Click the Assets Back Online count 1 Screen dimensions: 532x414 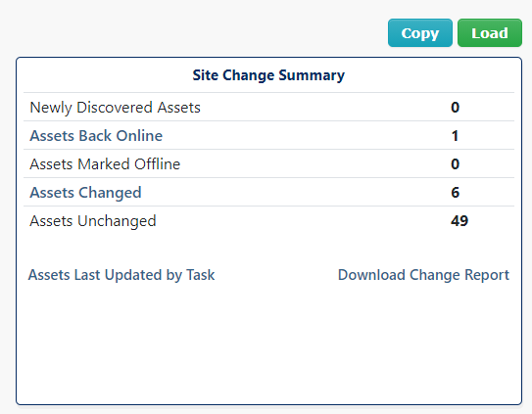click(455, 136)
